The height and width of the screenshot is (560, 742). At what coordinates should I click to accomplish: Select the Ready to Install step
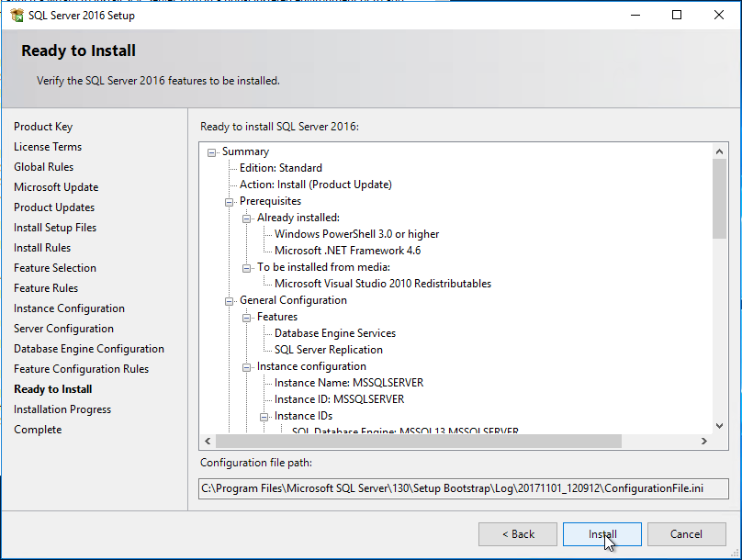pyautogui.click(x=53, y=389)
